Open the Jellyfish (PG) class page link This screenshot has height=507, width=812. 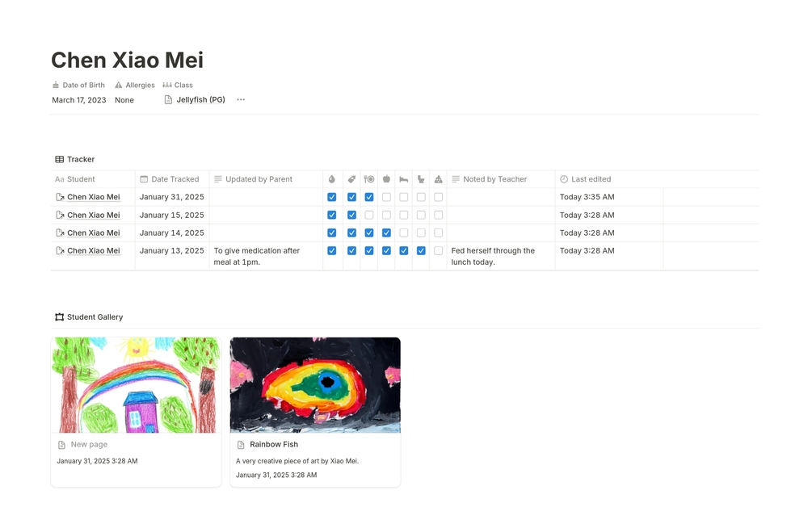(200, 100)
